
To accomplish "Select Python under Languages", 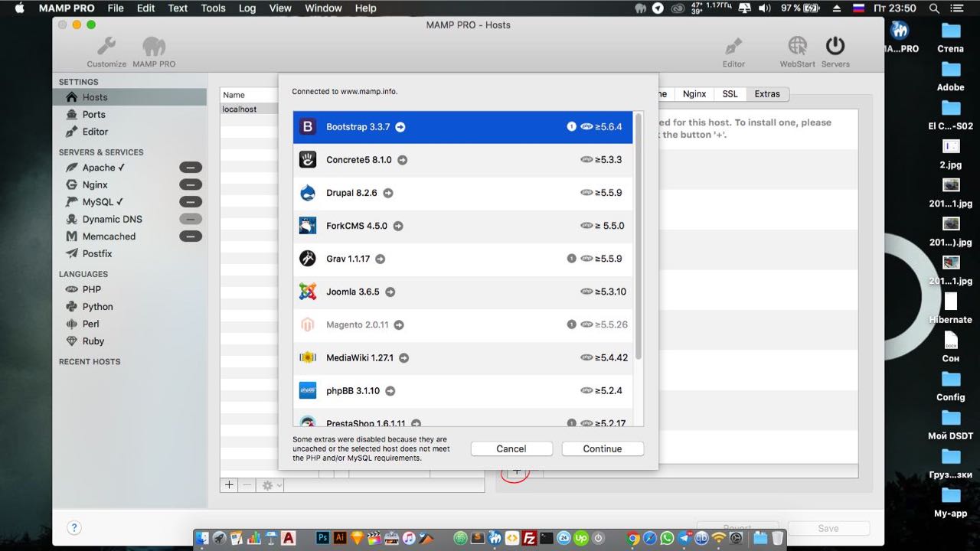I will [x=130, y=307].
